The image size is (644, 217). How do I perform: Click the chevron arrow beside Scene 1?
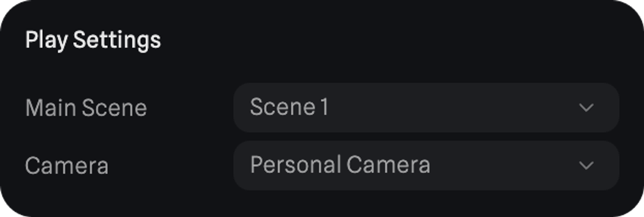[x=586, y=108]
